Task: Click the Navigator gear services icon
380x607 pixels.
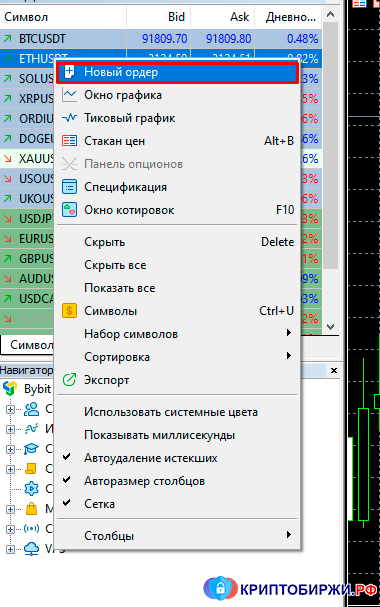Action: pyautogui.click(x=31, y=489)
